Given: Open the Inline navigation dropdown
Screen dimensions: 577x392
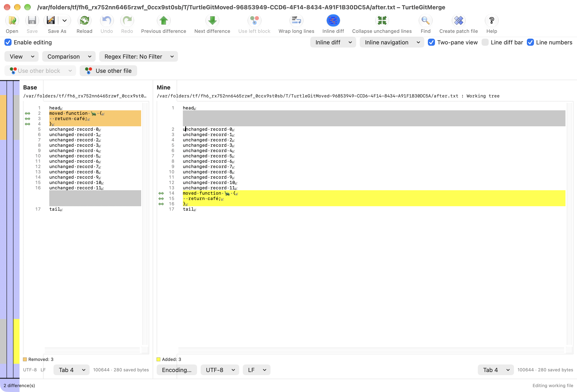Looking at the screenshot, I should 392,42.
